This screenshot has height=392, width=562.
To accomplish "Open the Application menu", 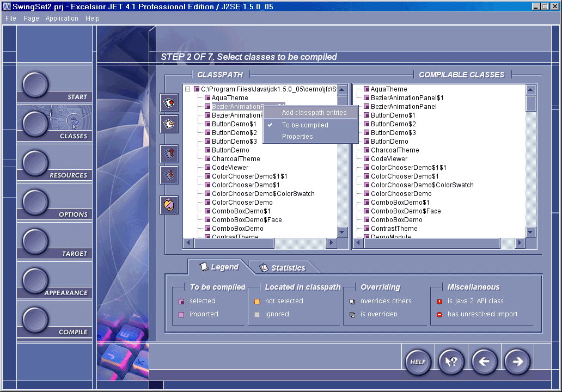I will (x=62, y=19).
